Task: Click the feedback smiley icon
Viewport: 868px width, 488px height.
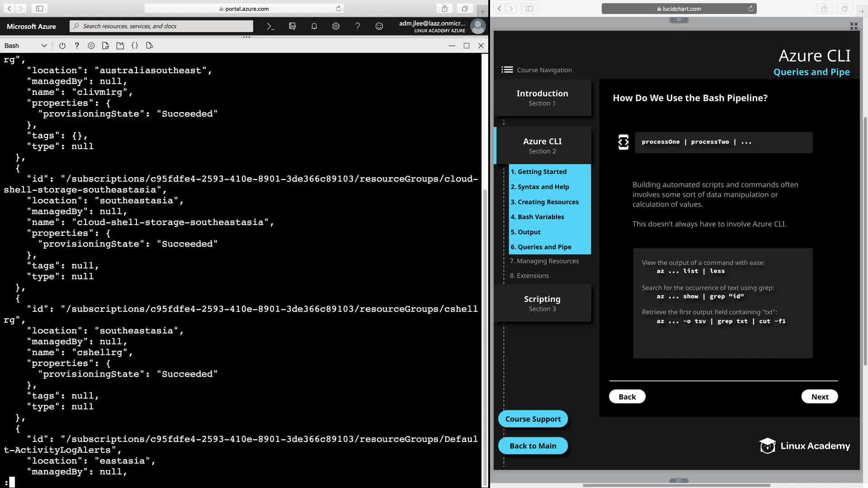Action: coord(379,26)
